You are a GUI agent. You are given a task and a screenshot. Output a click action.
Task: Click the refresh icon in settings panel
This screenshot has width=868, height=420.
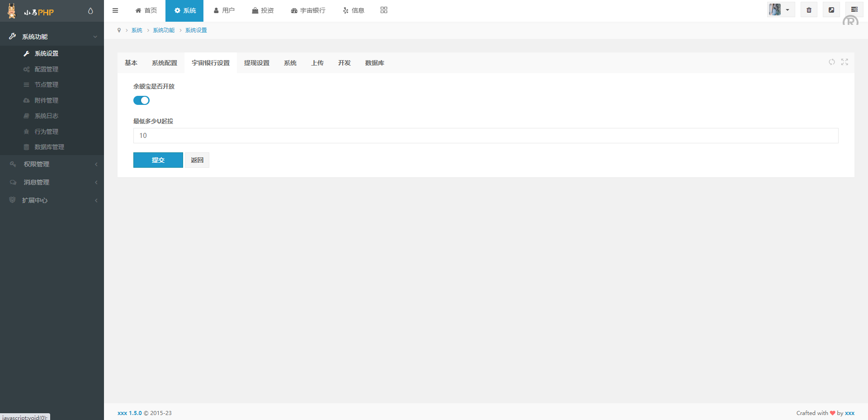click(831, 62)
